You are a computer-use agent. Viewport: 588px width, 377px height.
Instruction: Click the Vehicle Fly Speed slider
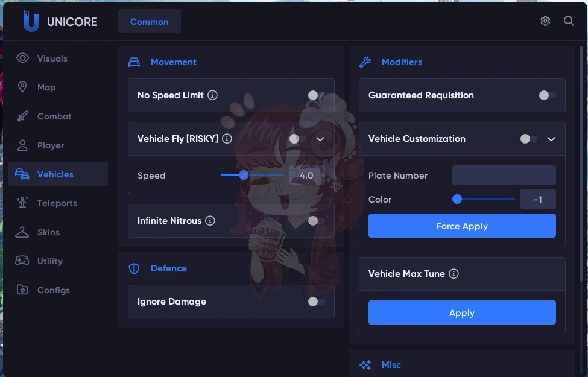click(252, 175)
